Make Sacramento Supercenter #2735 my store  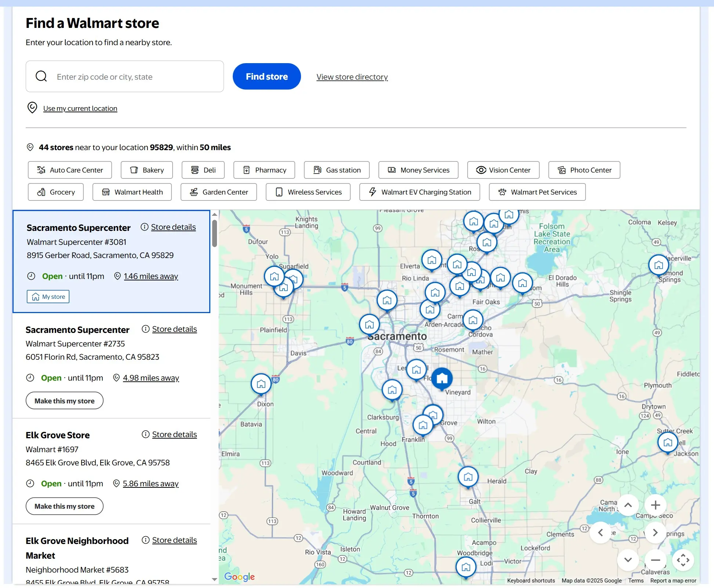(x=64, y=400)
